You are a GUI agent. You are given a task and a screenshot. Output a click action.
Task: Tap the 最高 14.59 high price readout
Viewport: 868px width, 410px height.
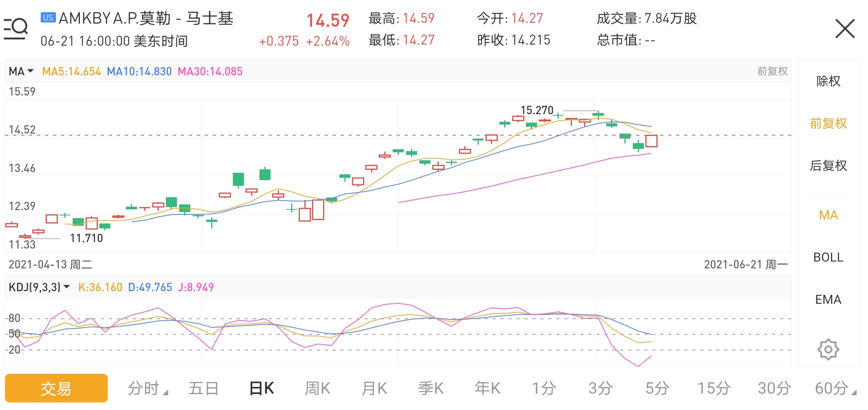coord(401,18)
